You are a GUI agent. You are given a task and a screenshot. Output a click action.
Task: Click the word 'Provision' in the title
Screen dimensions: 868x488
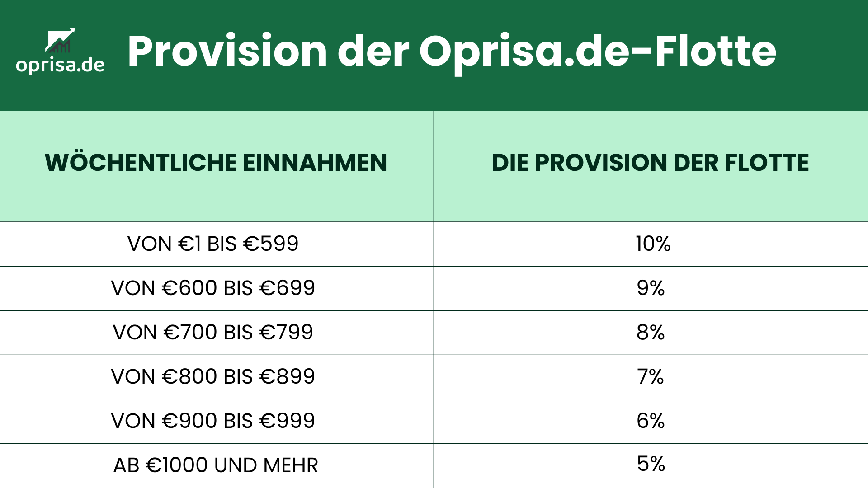[x=227, y=51]
